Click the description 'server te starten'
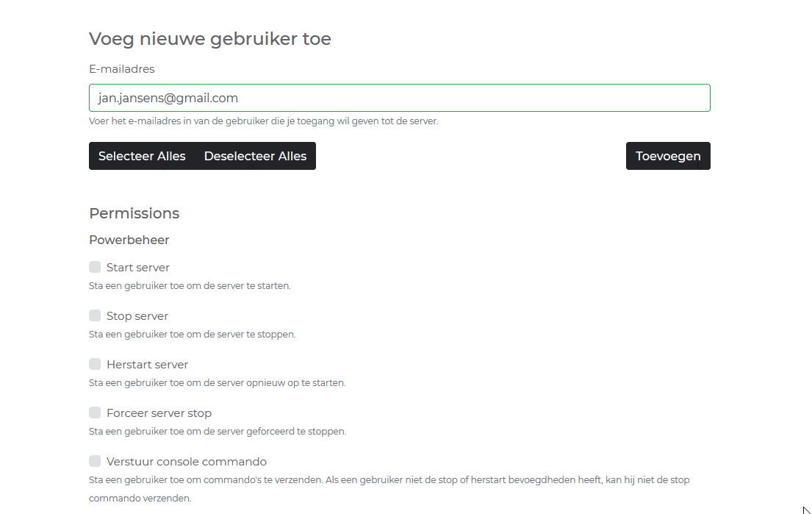 pos(190,286)
